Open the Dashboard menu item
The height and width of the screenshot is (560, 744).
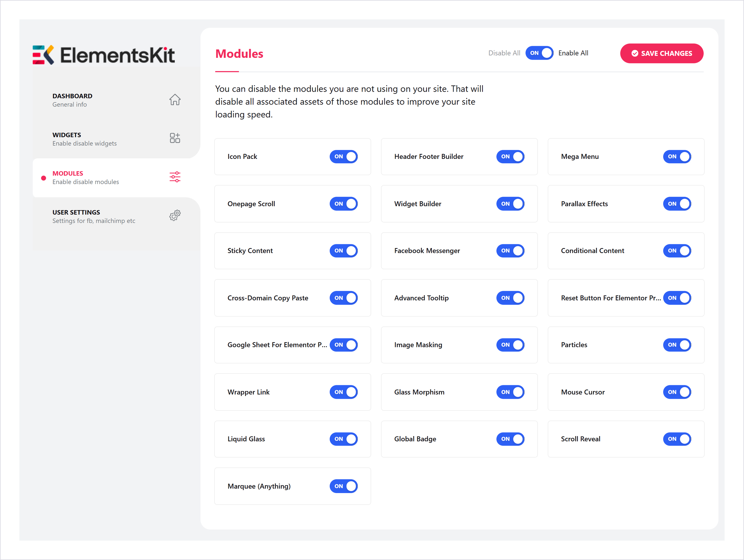coord(116,100)
